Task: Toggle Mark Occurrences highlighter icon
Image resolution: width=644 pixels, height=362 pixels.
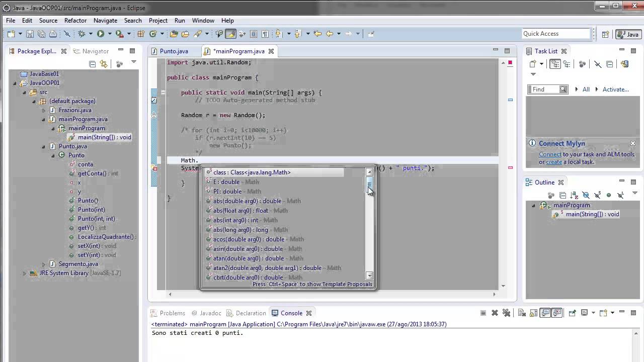Action: point(230,34)
